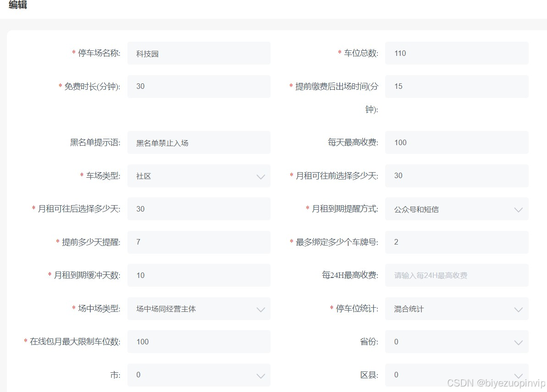Open the 场中场类型 selector

coord(199,309)
